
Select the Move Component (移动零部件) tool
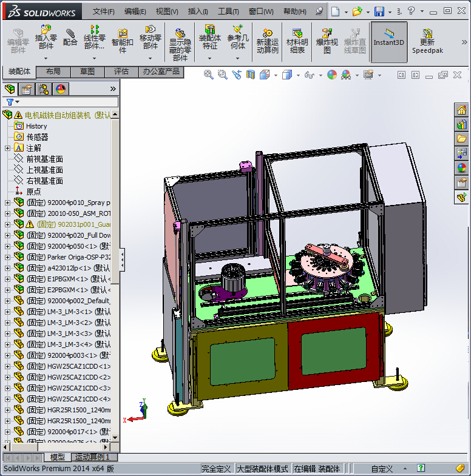150,38
